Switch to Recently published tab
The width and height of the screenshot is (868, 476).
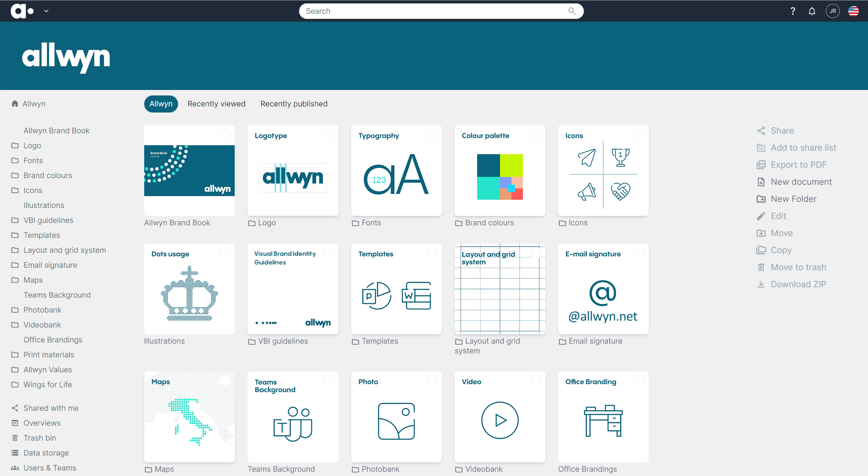coord(294,104)
